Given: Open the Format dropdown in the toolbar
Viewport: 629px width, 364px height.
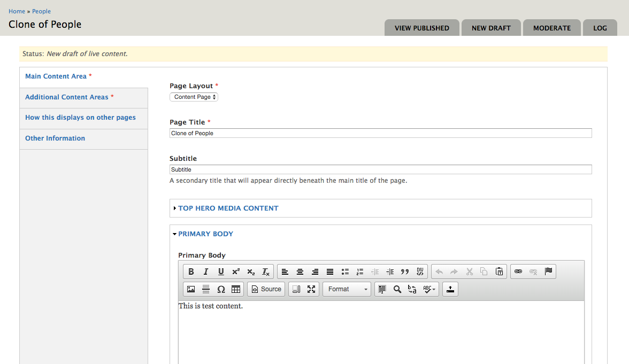Looking at the screenshot, I should [x=347, y=289].
